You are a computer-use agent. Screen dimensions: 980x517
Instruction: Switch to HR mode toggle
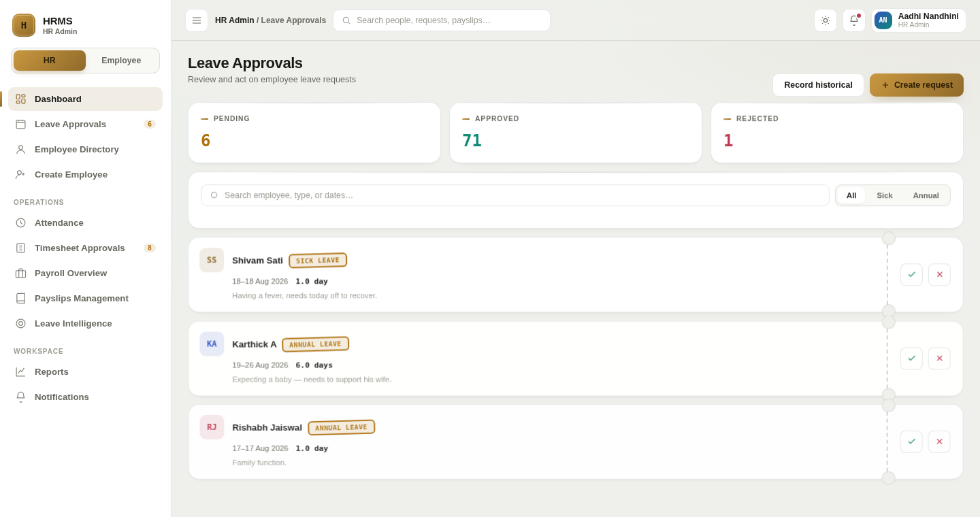click(x=50, y=61)
